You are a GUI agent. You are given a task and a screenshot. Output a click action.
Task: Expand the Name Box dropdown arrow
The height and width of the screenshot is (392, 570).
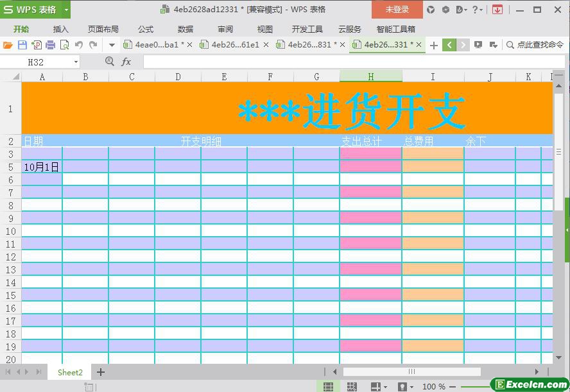[76, 62]
